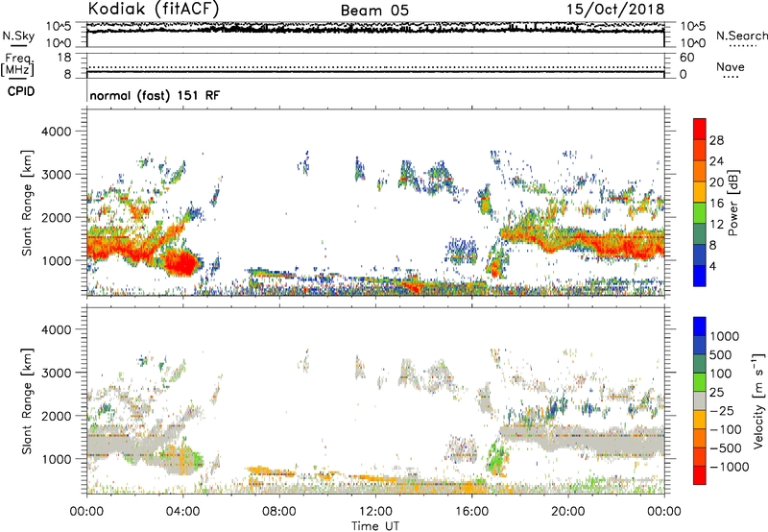
Task: Click the Velocity [m s-1] colorbar label
Action: [x=758, y=400]
